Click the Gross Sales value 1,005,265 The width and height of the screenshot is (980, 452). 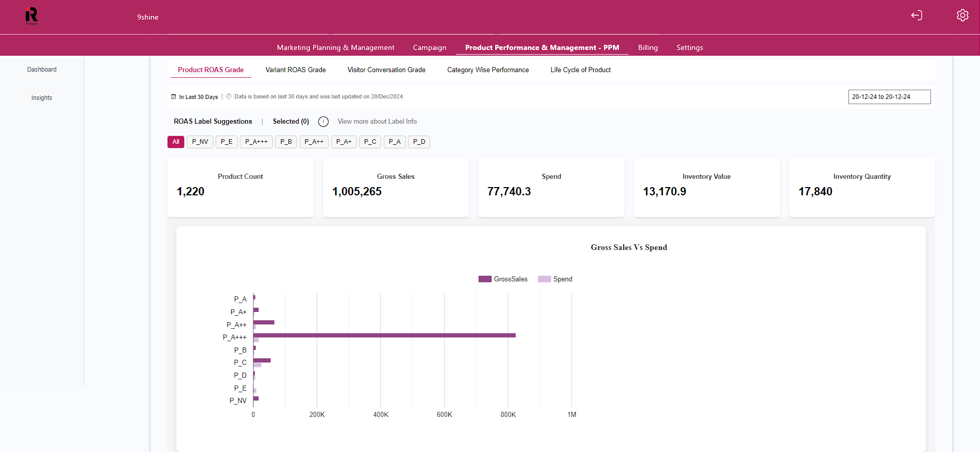click(x=357, y=192)
